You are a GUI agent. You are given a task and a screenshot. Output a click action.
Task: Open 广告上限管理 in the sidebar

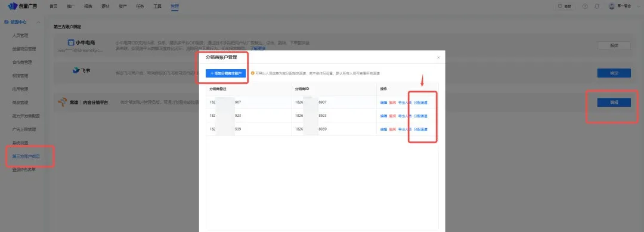pos(24,129)
